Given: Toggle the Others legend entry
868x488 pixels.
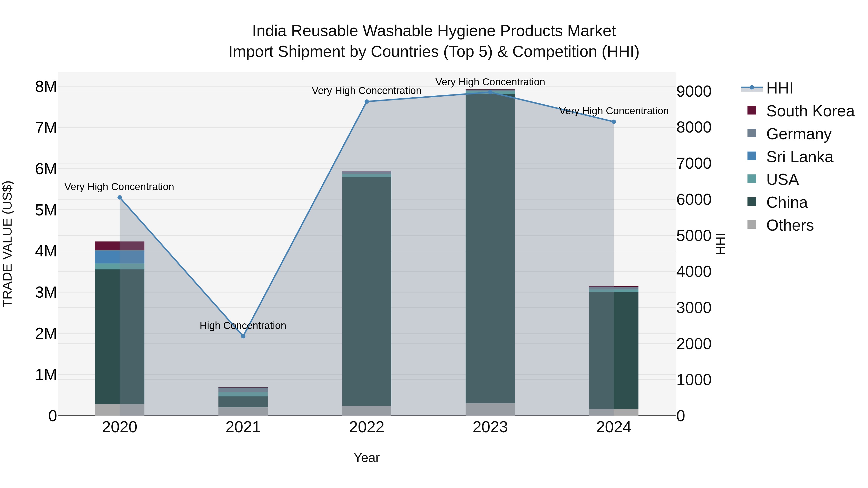Looking at the screenshot, I should pyautogui.click(x=780, y=225).
